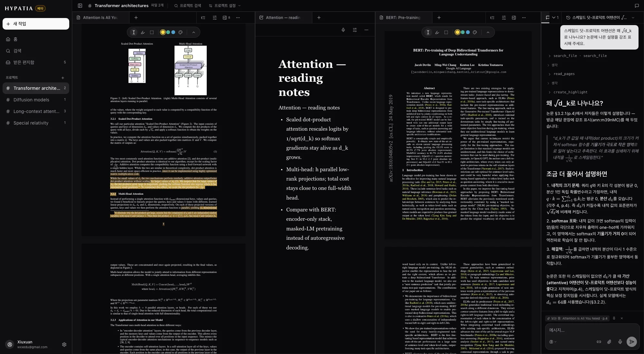Pick the green highlight color in the BERT PDF toolbar
644x354 pixels.
(x=462, y=32)
